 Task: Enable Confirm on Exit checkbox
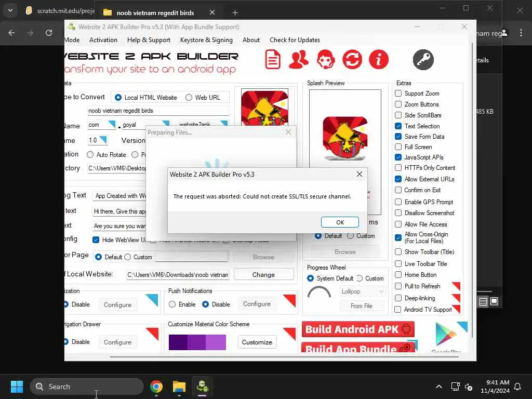pyautogui.click(x=398, y=190)
